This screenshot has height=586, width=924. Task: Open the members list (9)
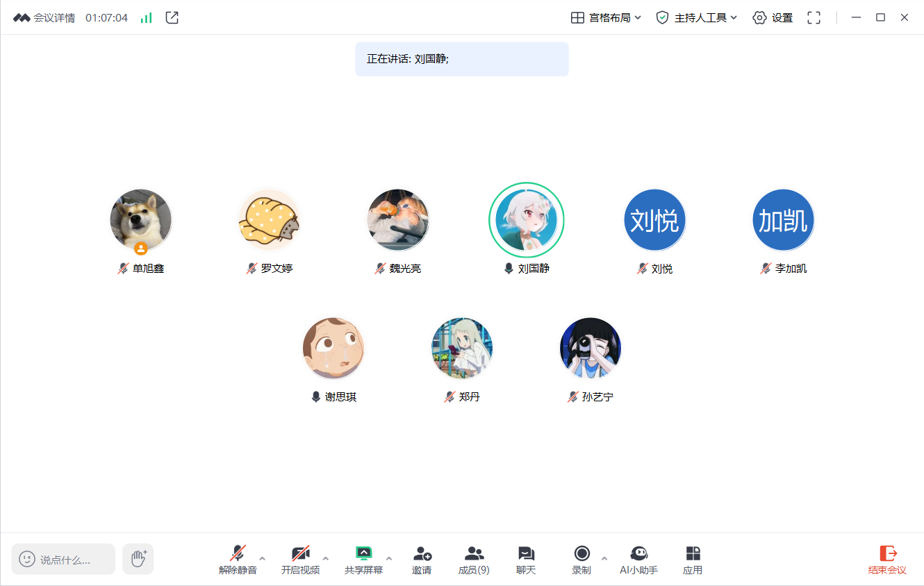(474, 559)
